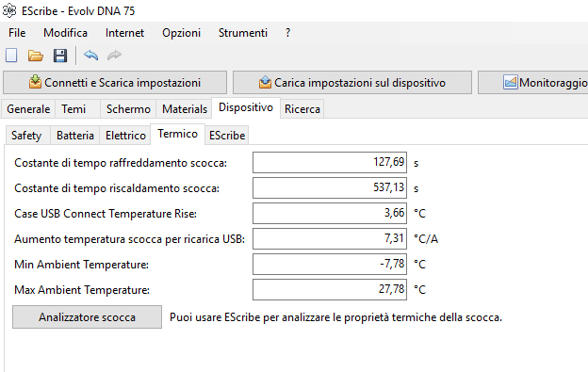Upload settings to the device

coord(352,83)
